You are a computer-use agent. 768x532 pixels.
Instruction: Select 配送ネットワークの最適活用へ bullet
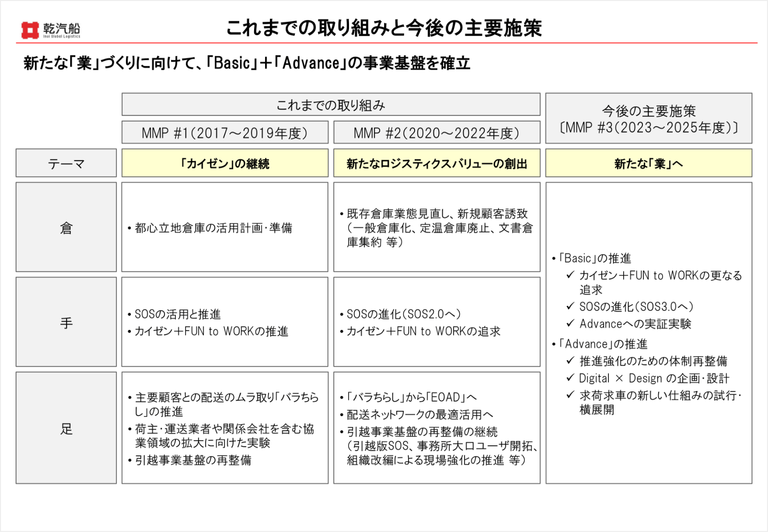[417, 415]
